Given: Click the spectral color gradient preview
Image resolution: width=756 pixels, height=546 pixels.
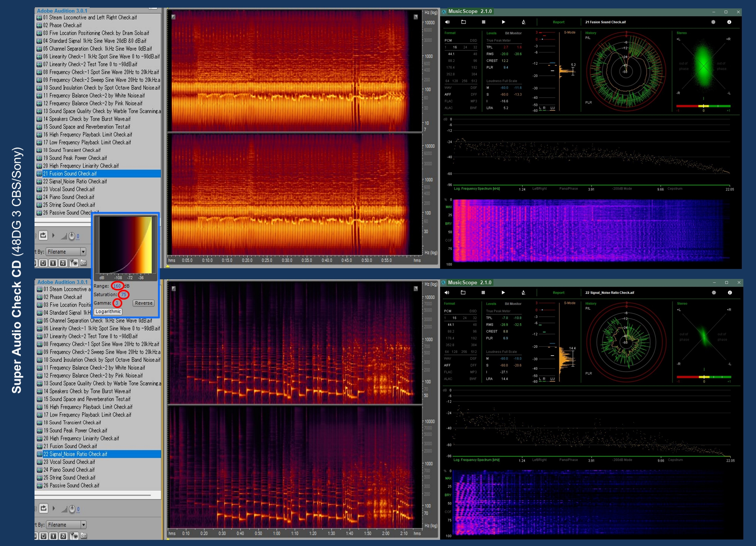Looking at the screenshot, I should [125, 245].
